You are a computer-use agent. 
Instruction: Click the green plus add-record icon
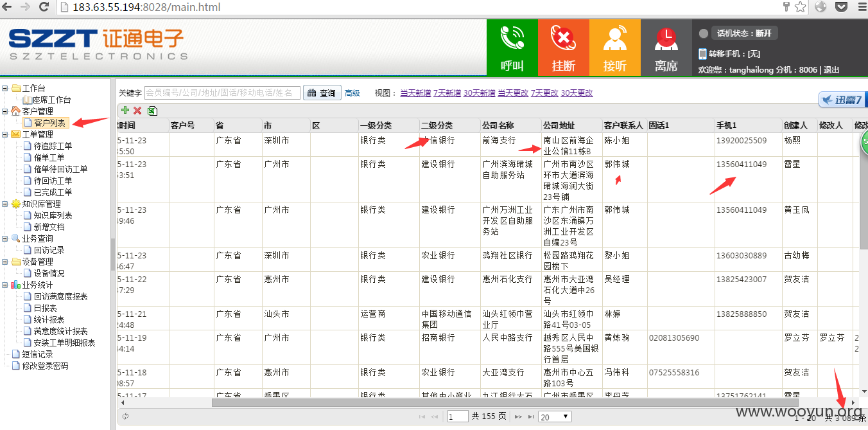tap(125, 111)
